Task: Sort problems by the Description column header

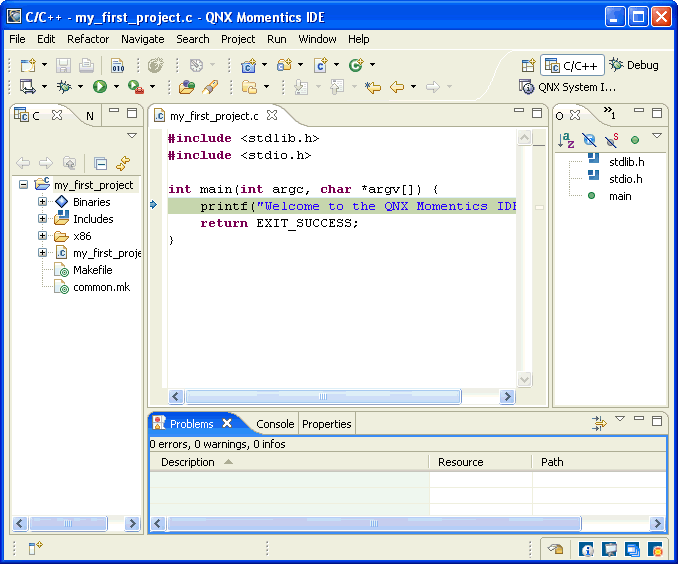Action: point(188,462)
